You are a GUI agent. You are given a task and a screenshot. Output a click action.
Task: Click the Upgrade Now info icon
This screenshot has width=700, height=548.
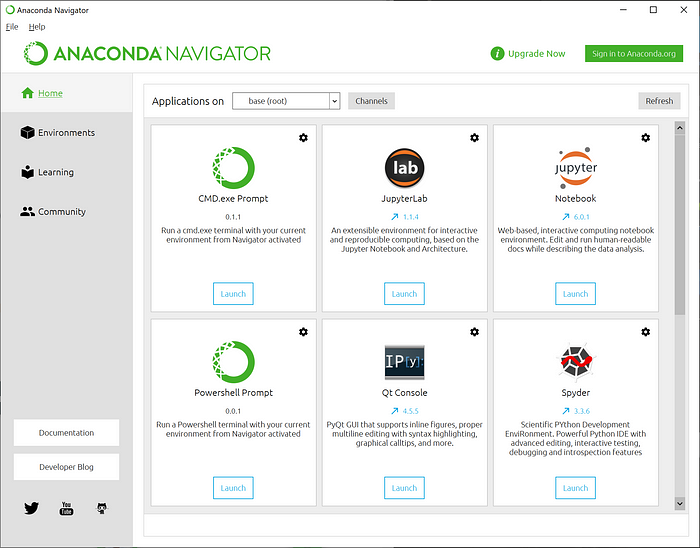pyautogui.click(x=497, y=54)
